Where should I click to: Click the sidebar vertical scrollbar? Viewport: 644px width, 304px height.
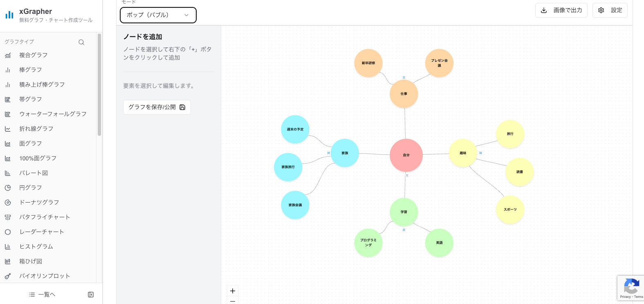click(x=99, y=85)
